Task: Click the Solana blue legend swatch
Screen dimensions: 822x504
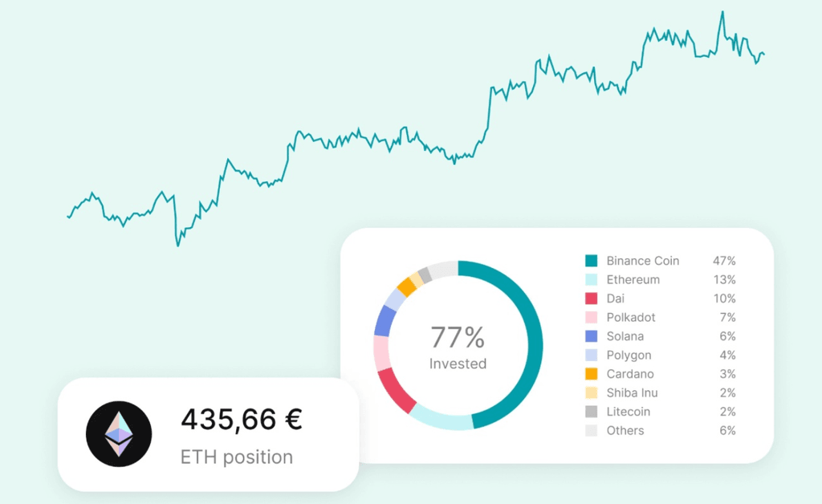Action: click(592, 336)
